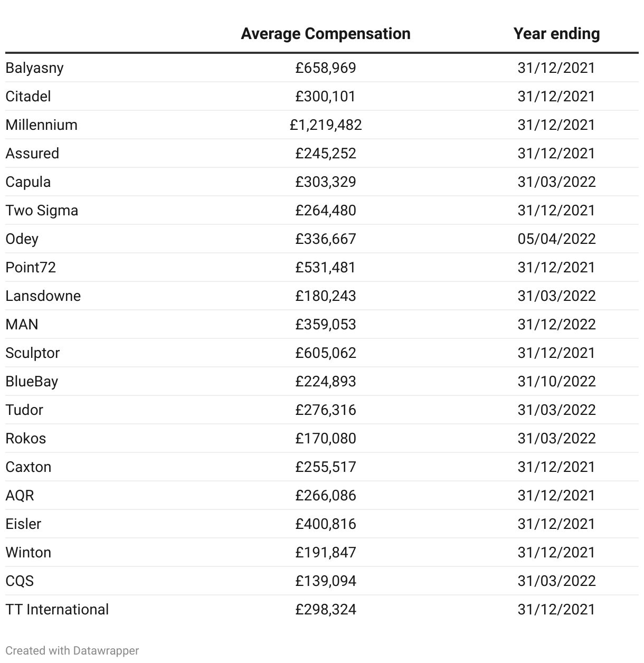Click MAN's 31/12/2022 year ending date
The height and width of the screenshot is (663, 644).
tap(556, 325)
